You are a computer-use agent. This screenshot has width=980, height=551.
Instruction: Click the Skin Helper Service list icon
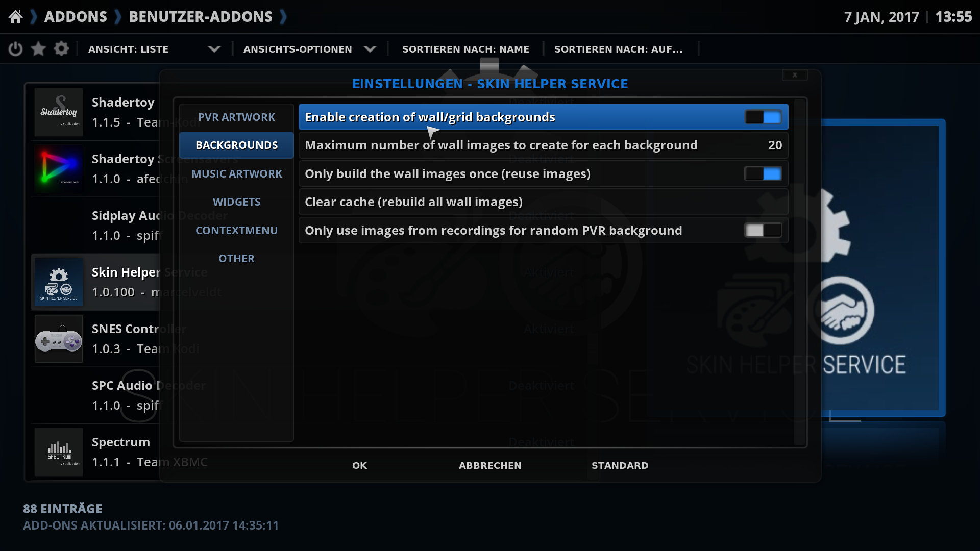[x=59, y=282]
